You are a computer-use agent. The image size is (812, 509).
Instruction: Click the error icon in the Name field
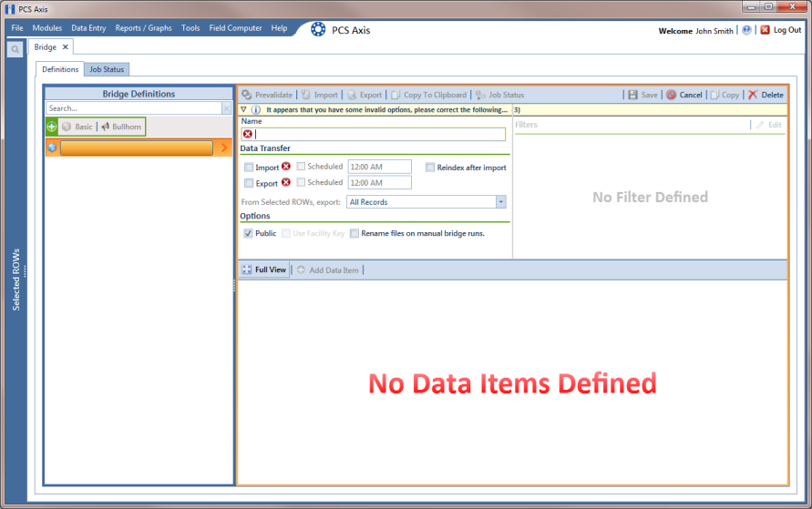click(248, 134)
